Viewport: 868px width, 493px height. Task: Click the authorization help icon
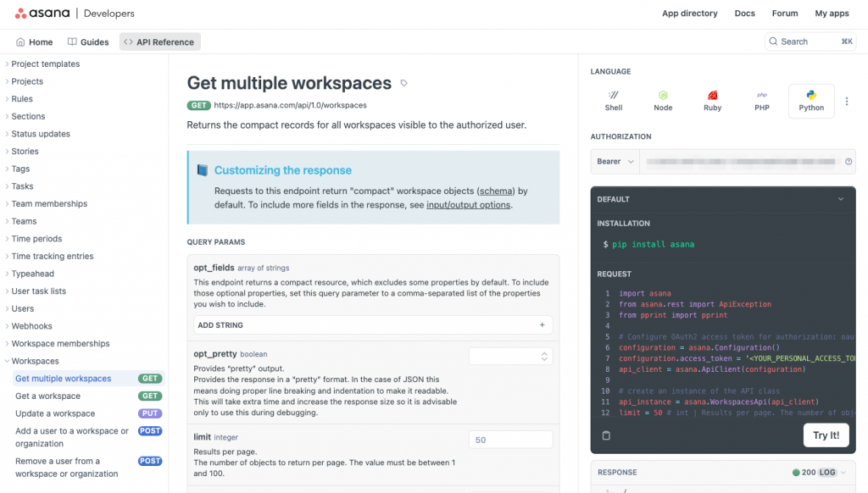[848, 162]
